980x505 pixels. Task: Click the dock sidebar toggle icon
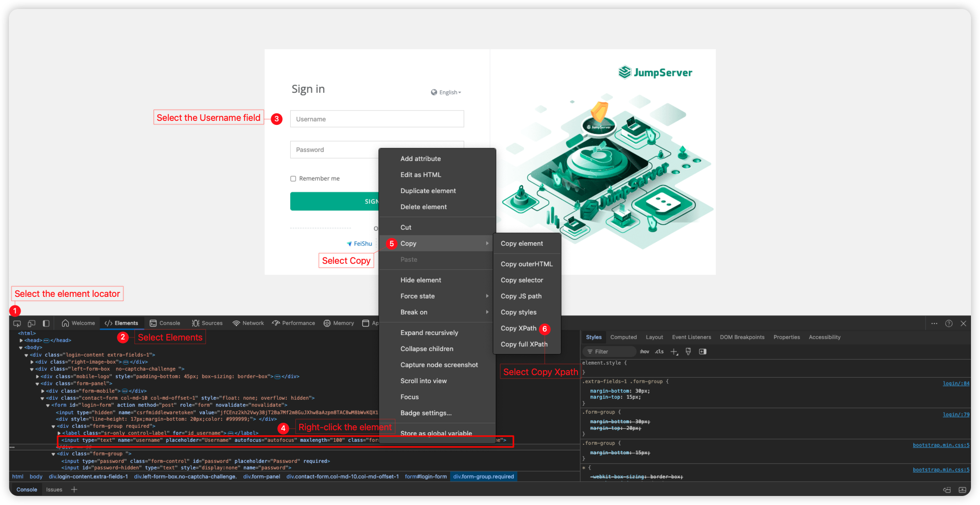click(x=46, y=323)
